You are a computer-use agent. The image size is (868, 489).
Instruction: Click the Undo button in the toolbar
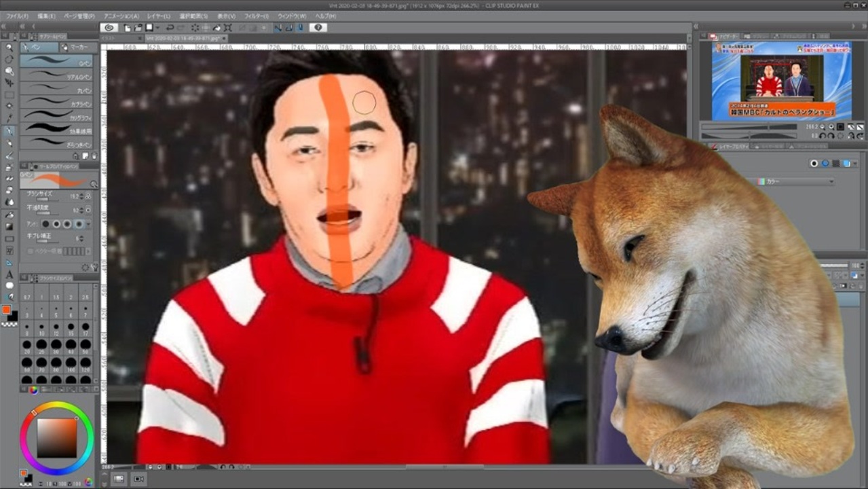tap(170, 28)
